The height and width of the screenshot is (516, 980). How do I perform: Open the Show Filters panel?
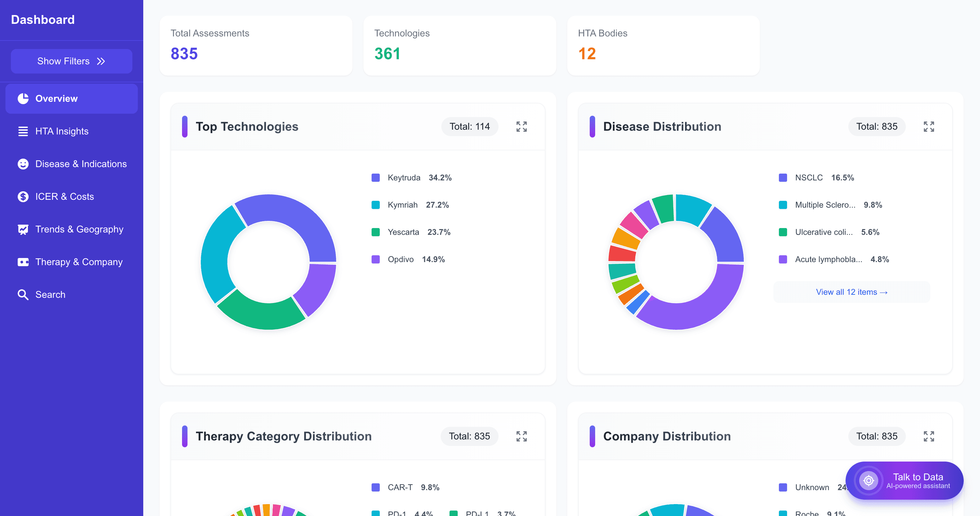point(71,61)
